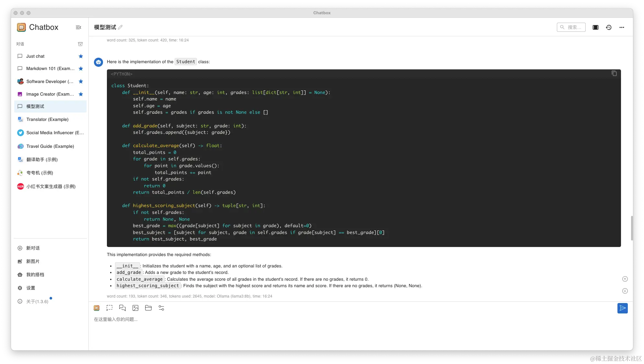Copy the Python code block
644x364 pixels.
tap(614, 74)
